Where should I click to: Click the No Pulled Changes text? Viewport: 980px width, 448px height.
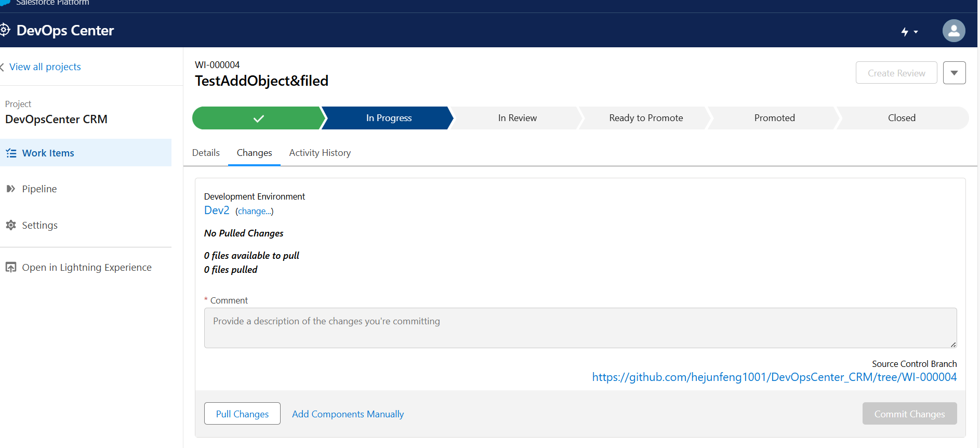coord(244,233)
